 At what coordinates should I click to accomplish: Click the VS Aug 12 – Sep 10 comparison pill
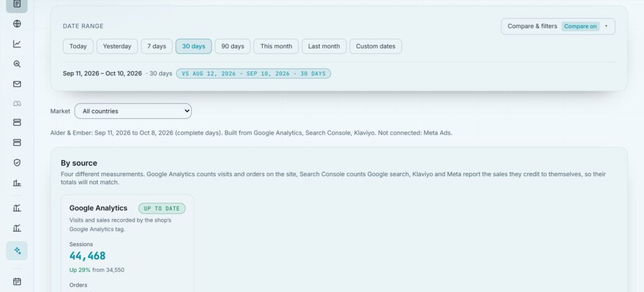coord(253,74)
